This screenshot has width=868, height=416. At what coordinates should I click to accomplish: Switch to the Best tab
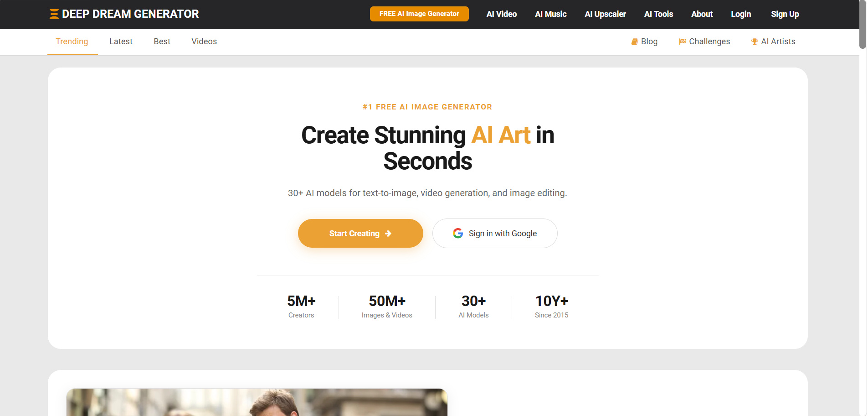[x=162, y=42]
